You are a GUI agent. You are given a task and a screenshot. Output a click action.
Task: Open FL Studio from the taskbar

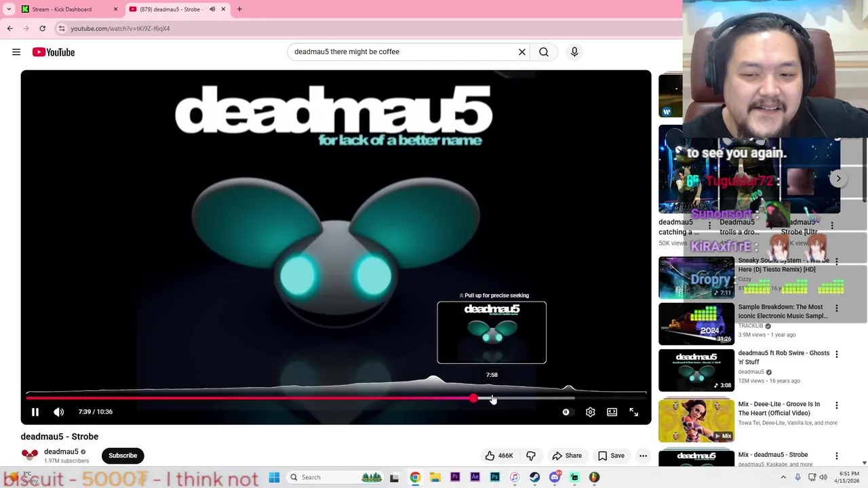click(595, 477)
